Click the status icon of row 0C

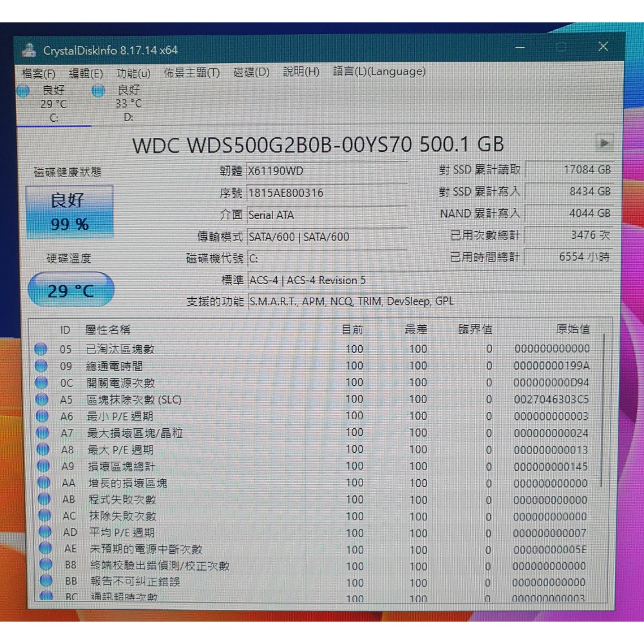(41, 383)
